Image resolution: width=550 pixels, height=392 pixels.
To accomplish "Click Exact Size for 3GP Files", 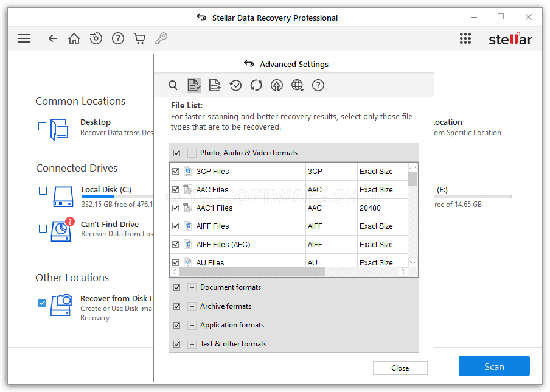I will (376, 171).
